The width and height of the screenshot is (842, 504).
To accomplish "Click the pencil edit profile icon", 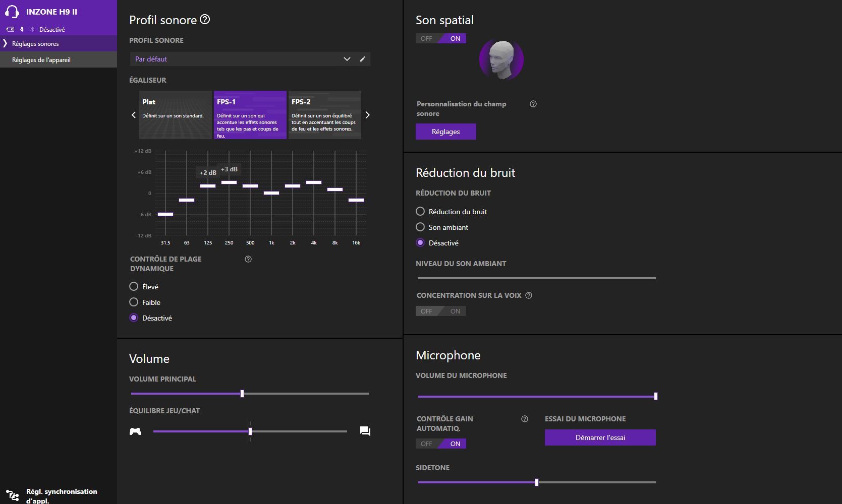I will pos(362,59).
